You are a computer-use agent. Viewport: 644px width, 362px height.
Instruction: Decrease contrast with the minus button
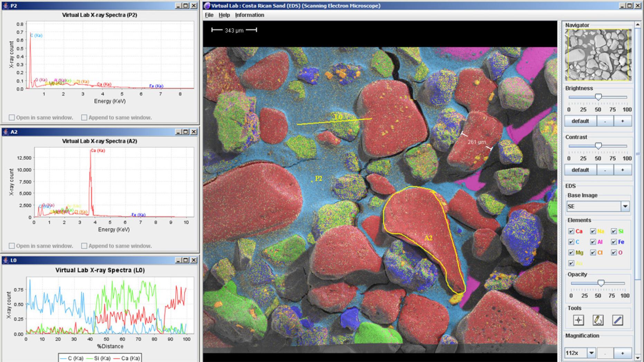click(605, 170)
